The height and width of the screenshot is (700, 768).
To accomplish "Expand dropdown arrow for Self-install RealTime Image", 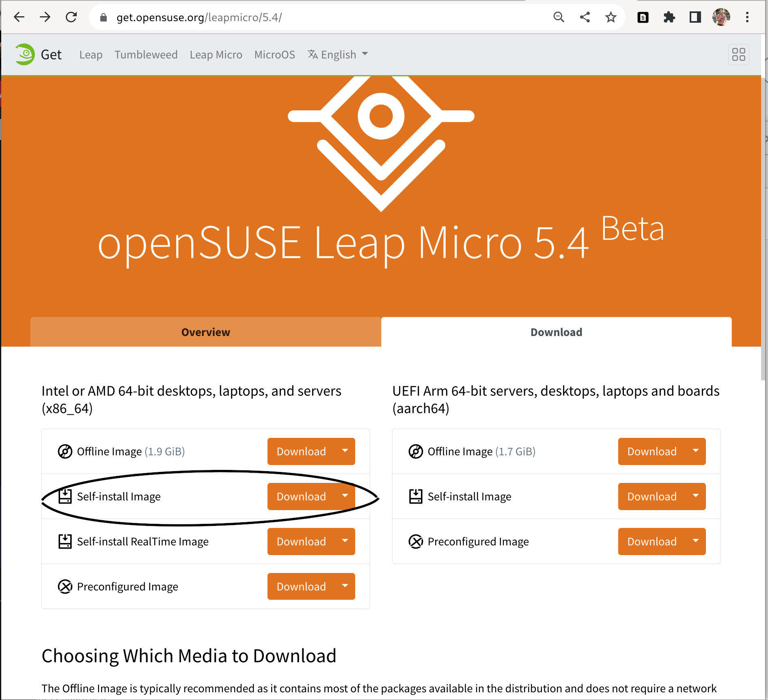I will click(345, 541).
